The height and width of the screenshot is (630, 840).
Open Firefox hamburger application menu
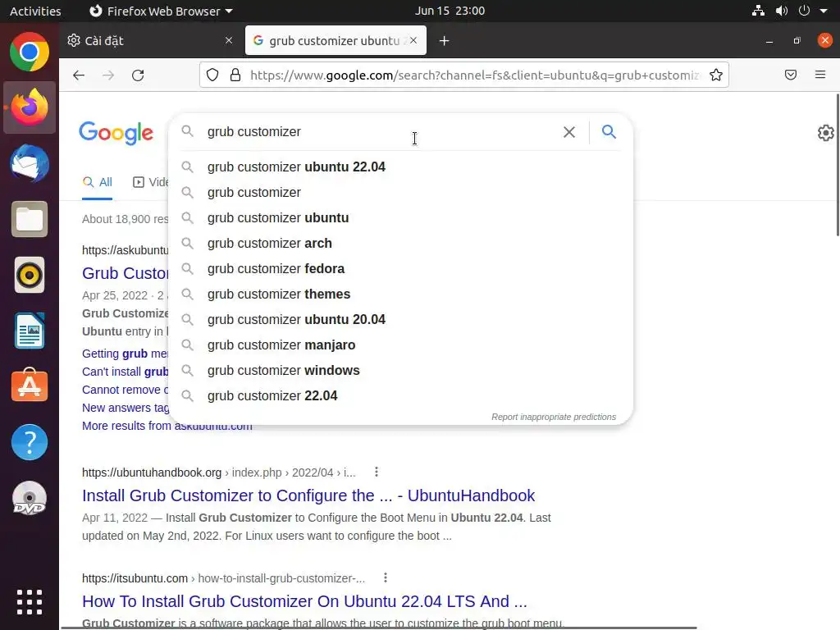click(820, 75)
